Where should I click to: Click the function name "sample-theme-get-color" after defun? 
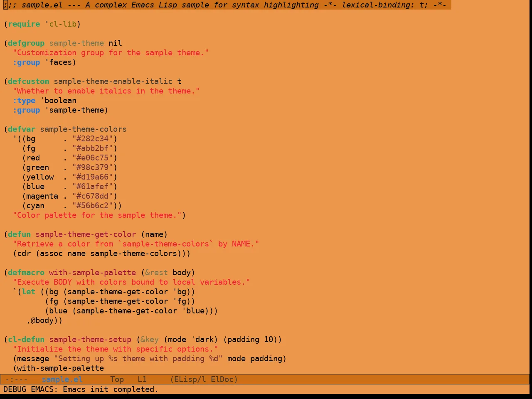[86, 234]
